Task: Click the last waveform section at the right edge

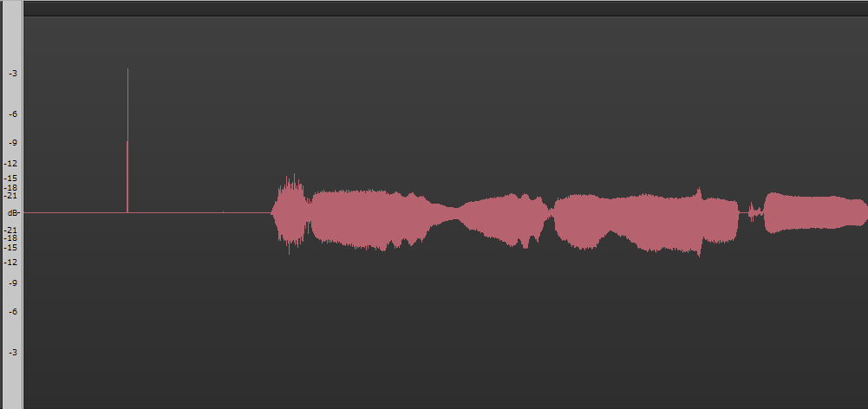Action: point(815,213)
